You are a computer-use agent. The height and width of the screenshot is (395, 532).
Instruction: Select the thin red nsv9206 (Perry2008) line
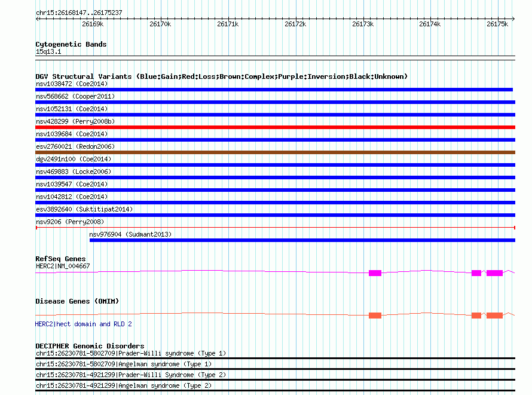tap(275, 228)
